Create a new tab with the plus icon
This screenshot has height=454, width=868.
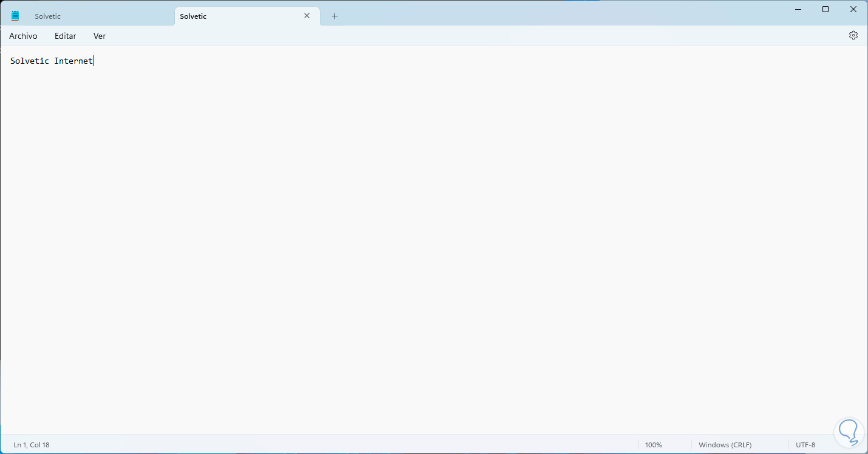[334, 16]
